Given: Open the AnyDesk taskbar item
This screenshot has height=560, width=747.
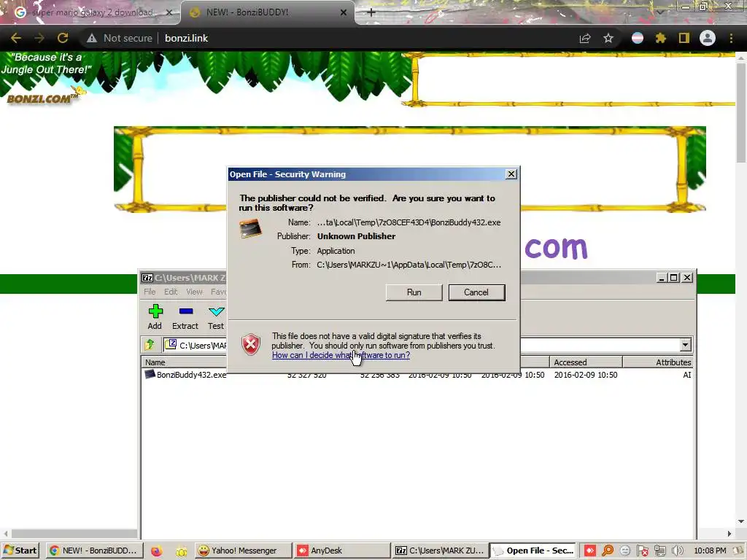Looking at the screenshot, I should [341, 551].
